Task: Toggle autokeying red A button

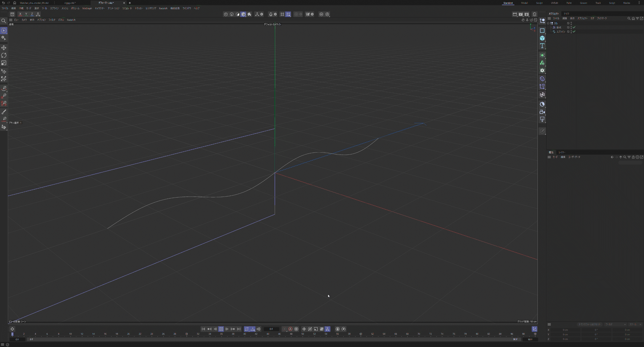Action: click(290, 329)
